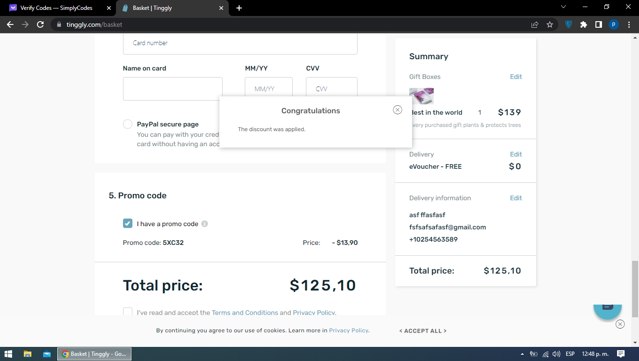Open the mail app on taskbar
The image size is (639, 361).
click(47, 354)
